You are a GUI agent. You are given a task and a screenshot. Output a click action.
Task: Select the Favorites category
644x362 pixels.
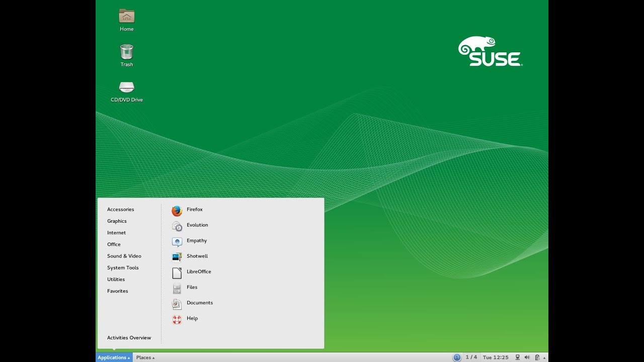[118, 291]
